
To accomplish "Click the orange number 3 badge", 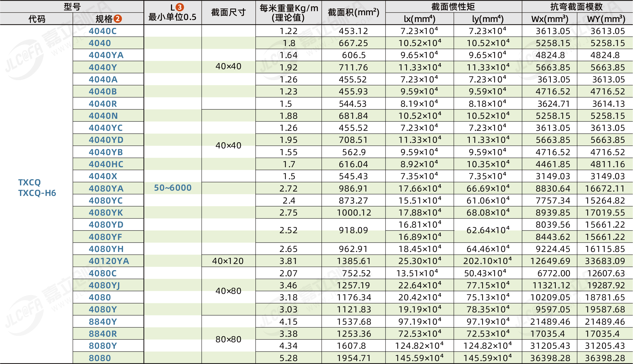I will (x=180, y=7).
